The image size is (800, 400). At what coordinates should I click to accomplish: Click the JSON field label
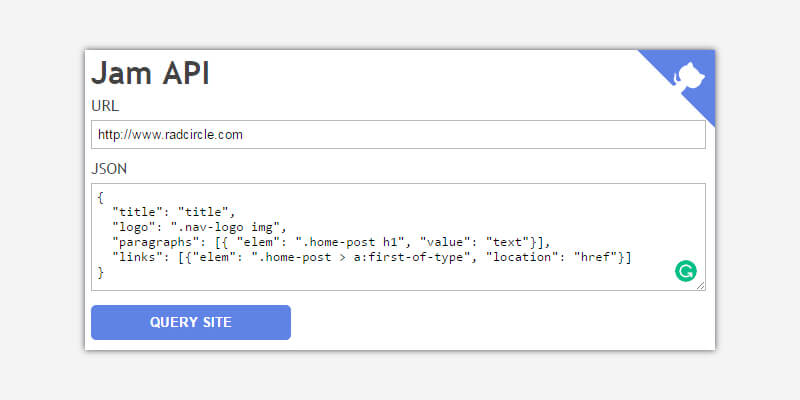[109, 168]
